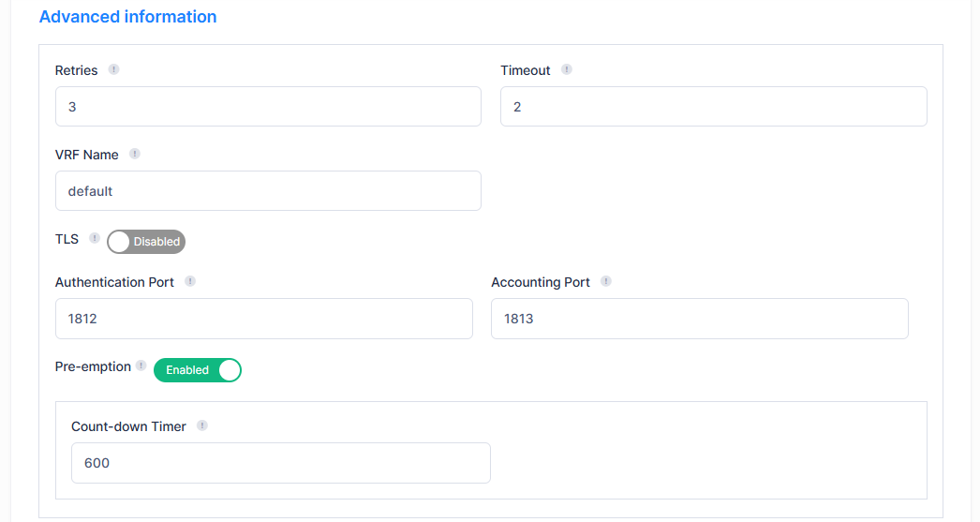
Task: Click the Accounting Port info icon
Action: pyautogui.click(x=606, y=281)
